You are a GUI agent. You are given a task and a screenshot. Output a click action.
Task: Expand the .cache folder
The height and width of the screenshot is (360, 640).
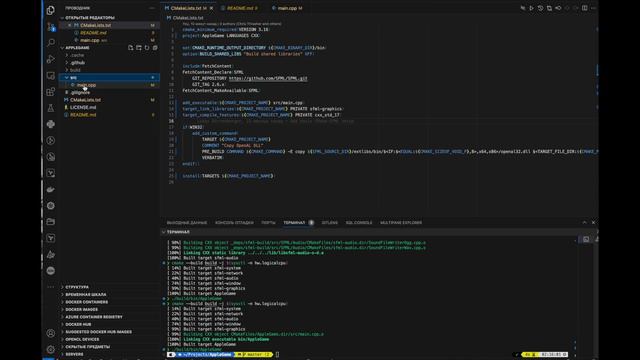tap(109, 55)
